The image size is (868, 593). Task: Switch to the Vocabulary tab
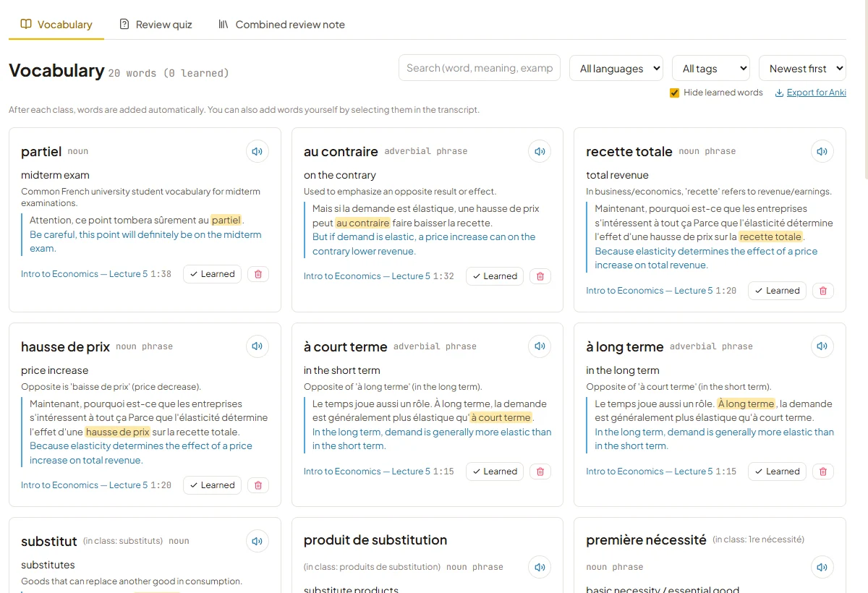point(56,25)
